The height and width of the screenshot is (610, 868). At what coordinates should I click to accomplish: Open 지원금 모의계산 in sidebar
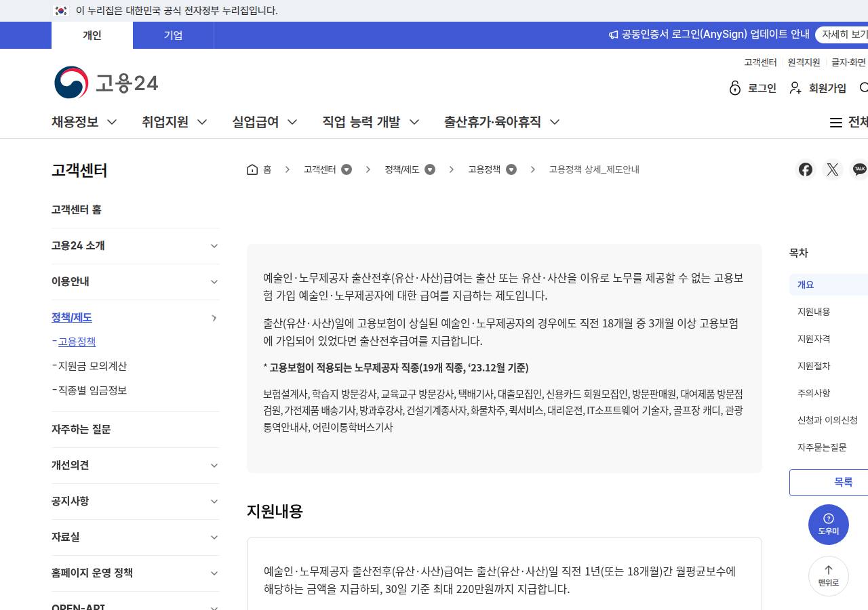pyautogui.click(x=92, y=366)
